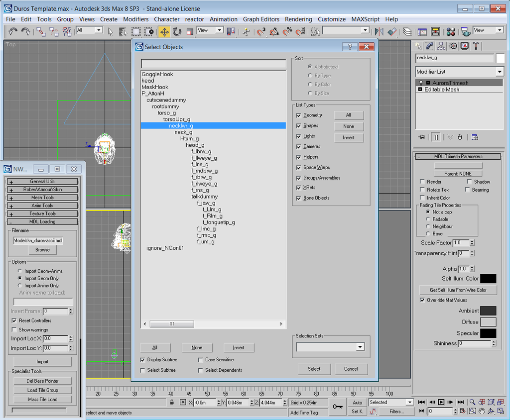This screenshot has width=510, height=420.
Task: Activate Select and Rotate tool
Action: click(x=177, y=31)
